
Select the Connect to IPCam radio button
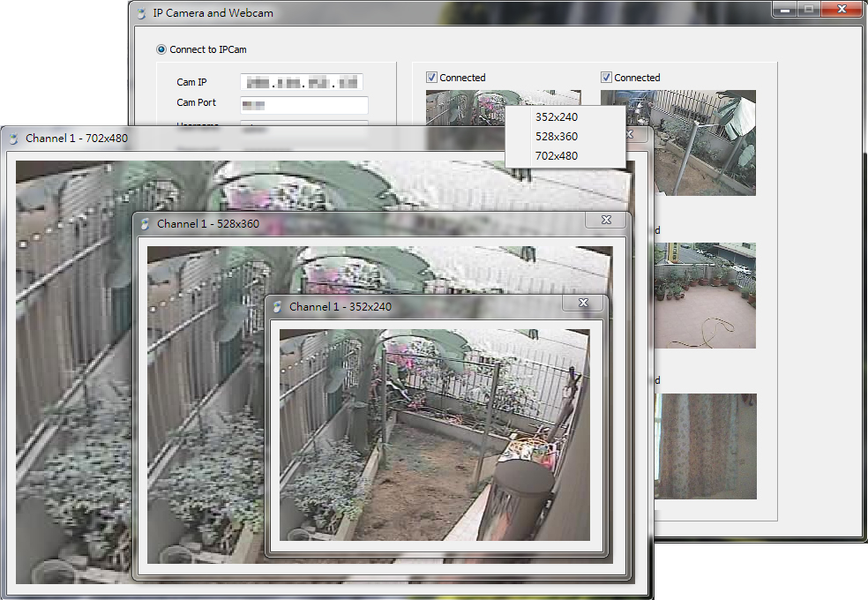pos(161,49)
